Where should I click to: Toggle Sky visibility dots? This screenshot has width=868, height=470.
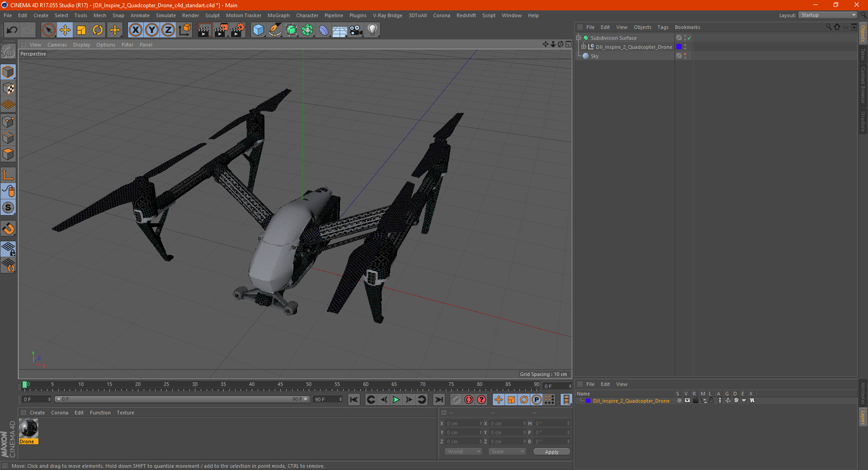coord(685,56)
